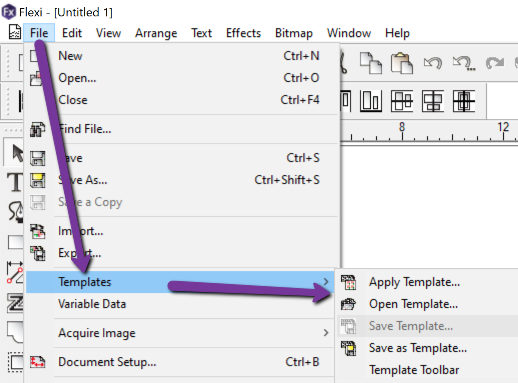Open the Effects menu
Viewport: 518px width, 383px height.
click(x=243, y=33)
